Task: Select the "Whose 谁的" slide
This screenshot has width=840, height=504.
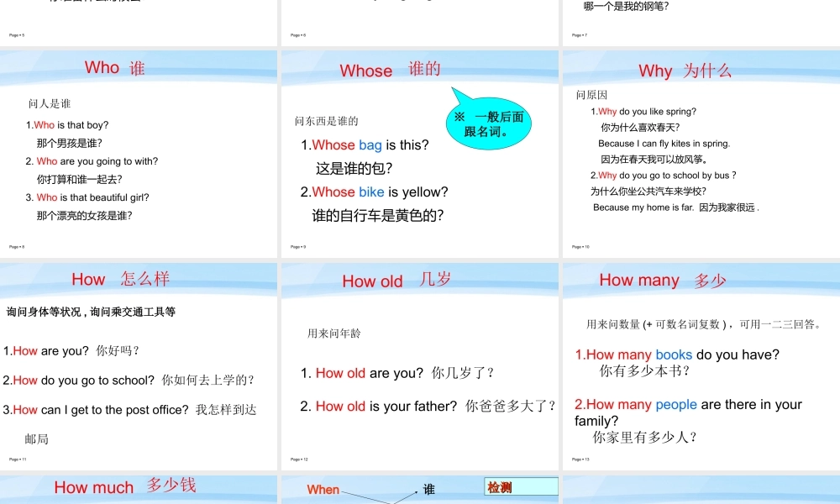Action: tap(419, 154)
